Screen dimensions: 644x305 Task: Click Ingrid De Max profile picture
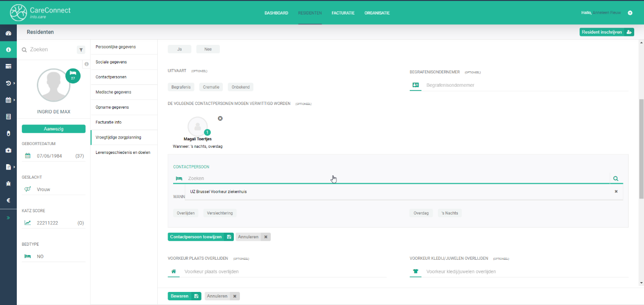(x=54, y=85)
